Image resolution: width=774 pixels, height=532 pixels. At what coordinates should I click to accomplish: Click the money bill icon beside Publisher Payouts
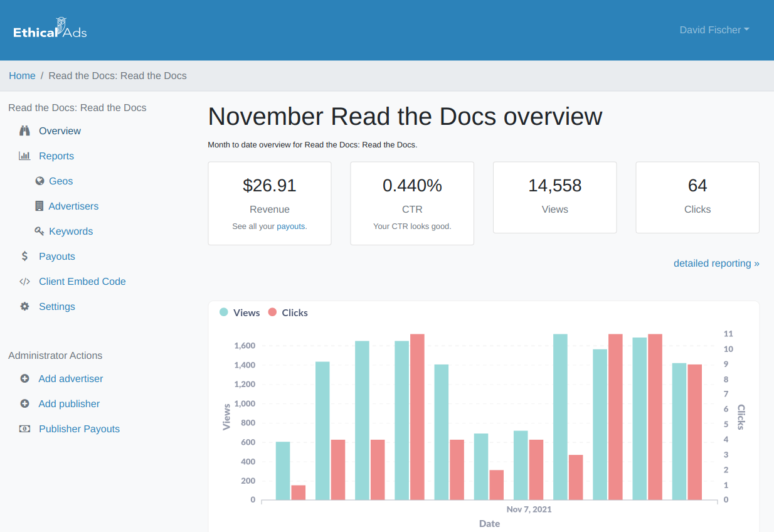[x=24, y=429]
